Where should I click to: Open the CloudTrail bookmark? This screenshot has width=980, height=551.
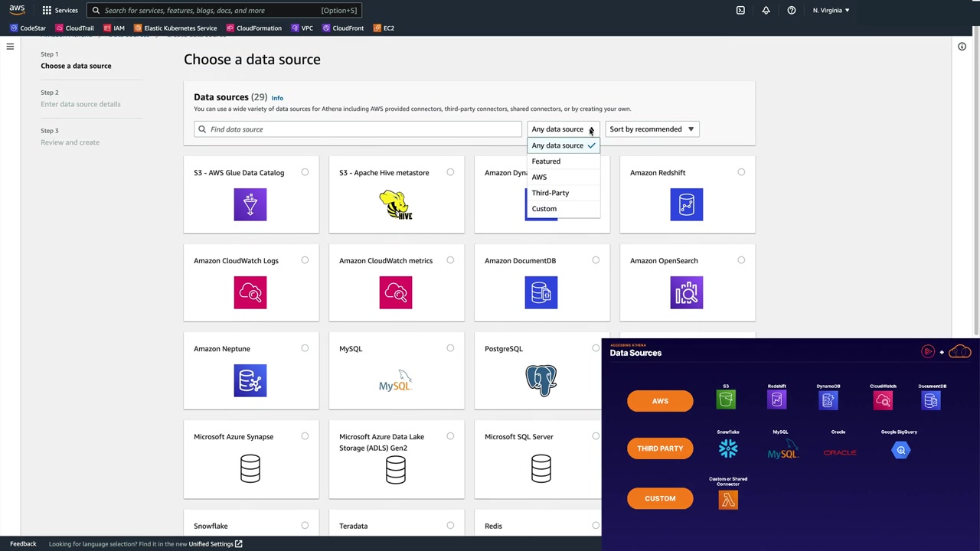click(75, 28)
